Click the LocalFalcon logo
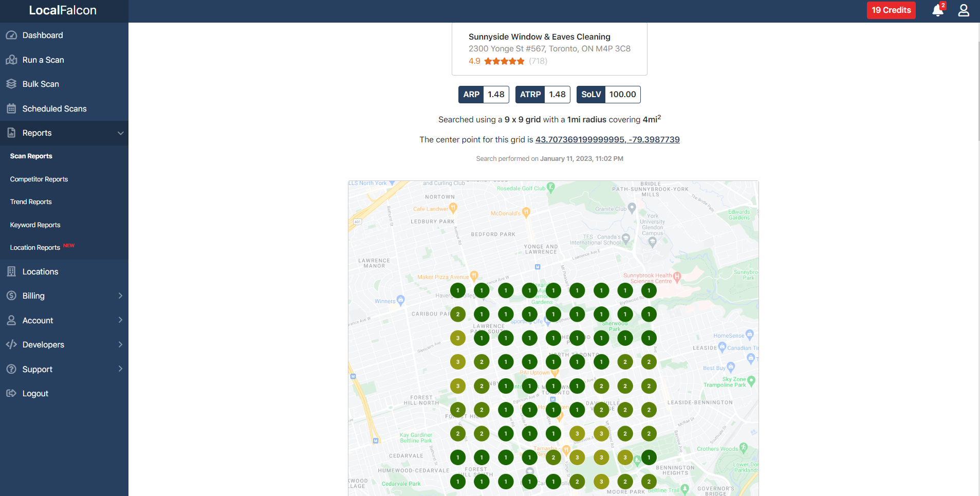The height and width of the screenshot is (496, 980). (63, 10)
